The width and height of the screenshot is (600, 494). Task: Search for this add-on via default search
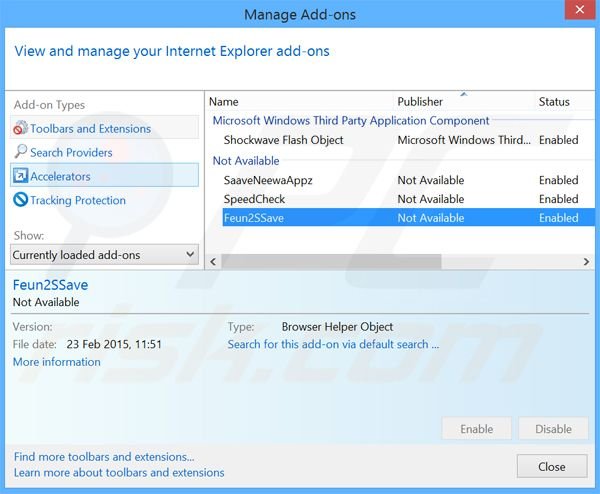(x=333, y=344)
